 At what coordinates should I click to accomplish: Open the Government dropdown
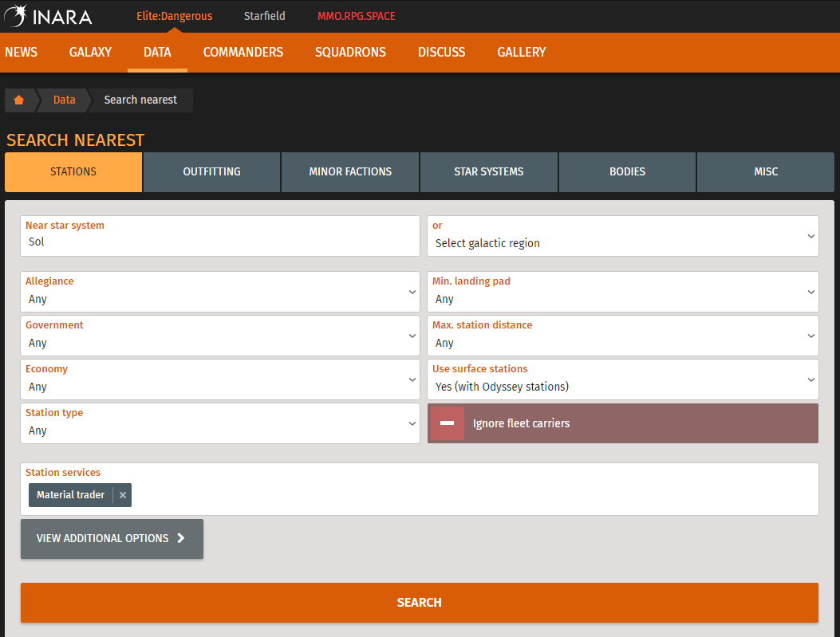point(219,336)
